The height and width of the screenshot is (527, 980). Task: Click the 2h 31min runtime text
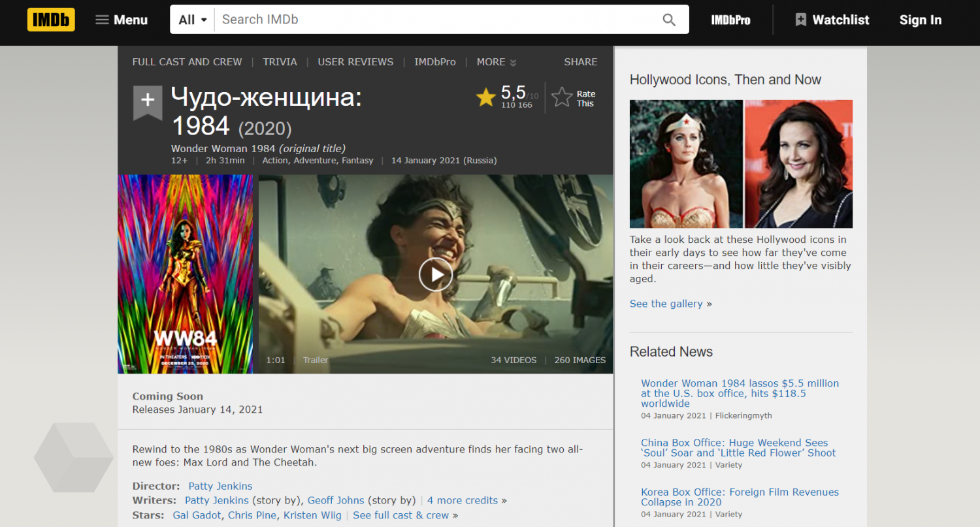[x=225, y=161]
